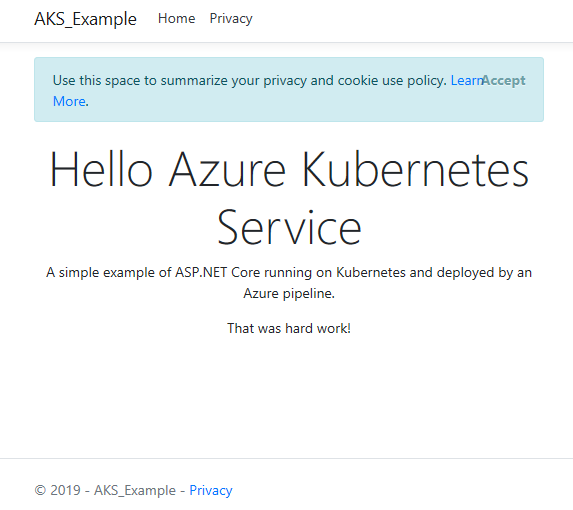Click the 'More' link text in banner
The width and height of the screenshot is (573, 510).
69,101
